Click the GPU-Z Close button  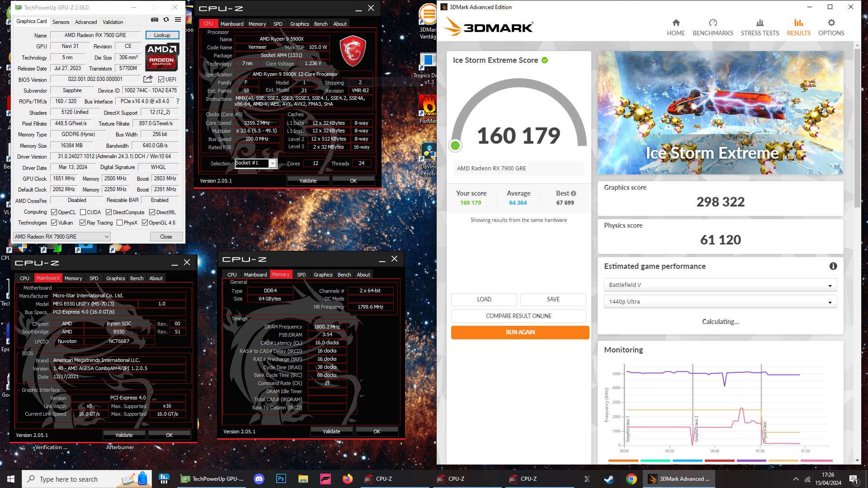166,236
